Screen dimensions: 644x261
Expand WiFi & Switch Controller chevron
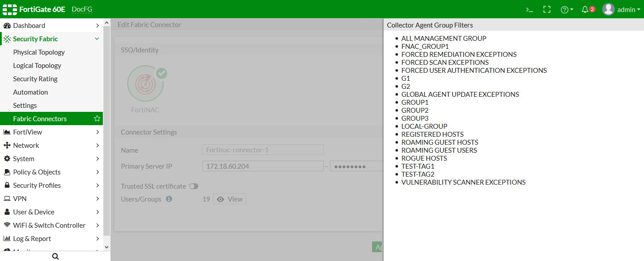(98, 225)
